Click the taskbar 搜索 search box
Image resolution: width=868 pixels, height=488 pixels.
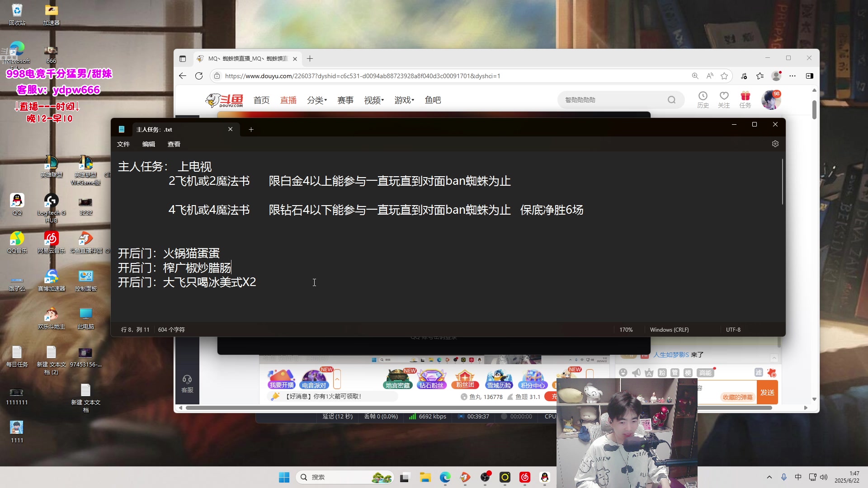point(344,477)
